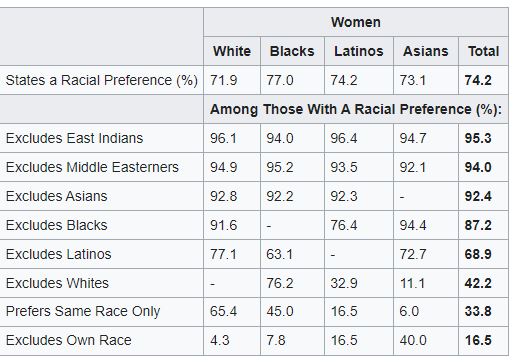This screenshot has height=363, width=520.
Task: Select the Asians column header
Action: [x=426, y=51]
